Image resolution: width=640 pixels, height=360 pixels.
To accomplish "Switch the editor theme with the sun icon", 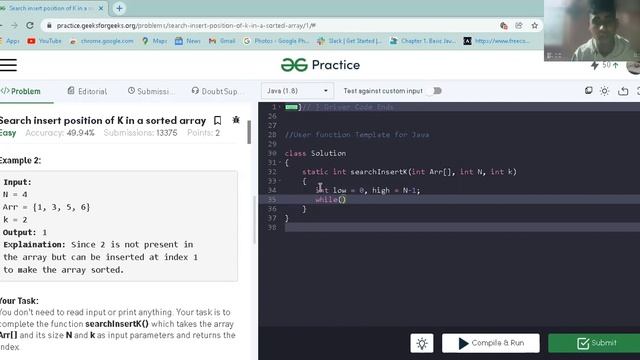I will [604, 91].
